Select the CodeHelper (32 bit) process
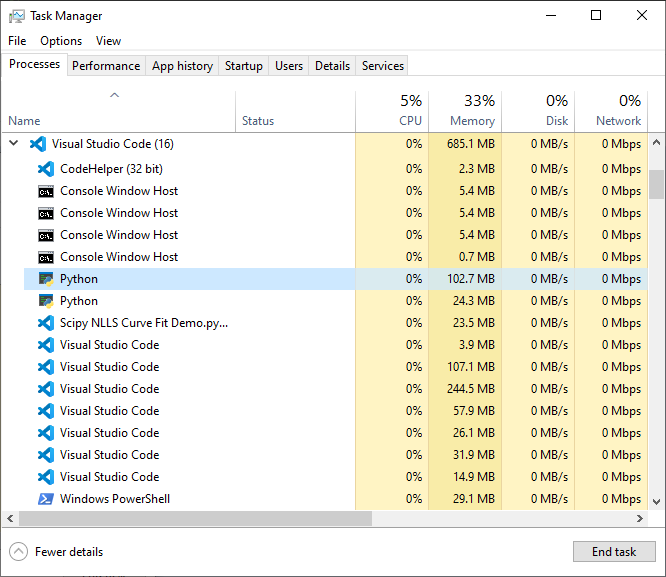This screenshot has height=577, width=666. [x=336, y=169]
